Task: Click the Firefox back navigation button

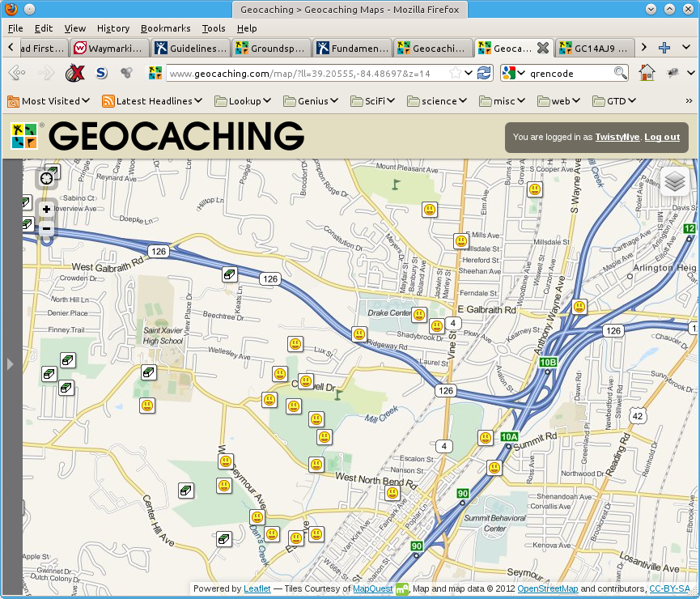Action: [17, 72]
